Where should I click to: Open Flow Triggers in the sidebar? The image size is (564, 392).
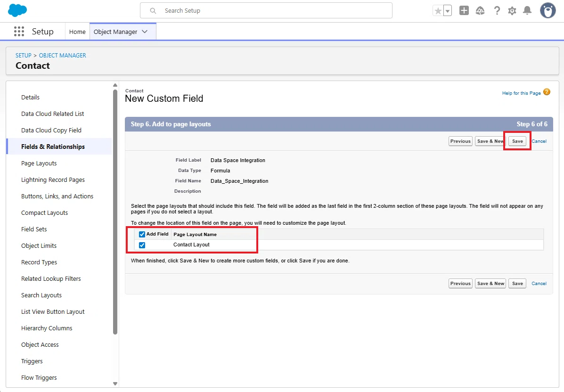(x=39, y=377)
